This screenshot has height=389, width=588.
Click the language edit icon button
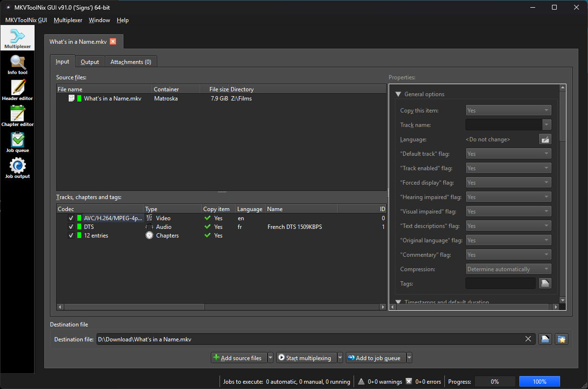point(545,139)
